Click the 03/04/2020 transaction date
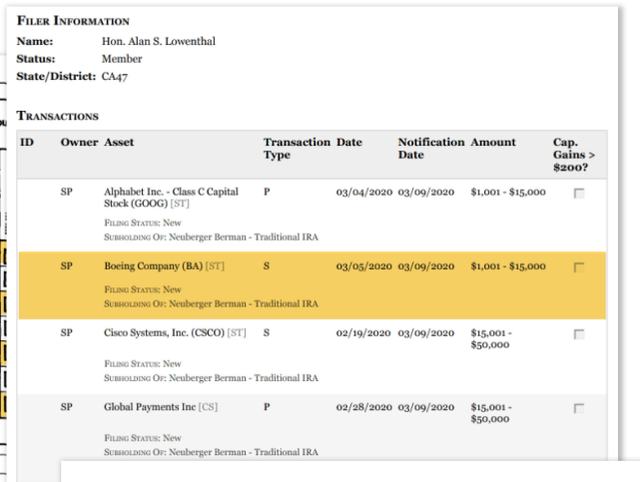This screenshot has height=482, width=640. pyautogui.click(x=364, y=192)
